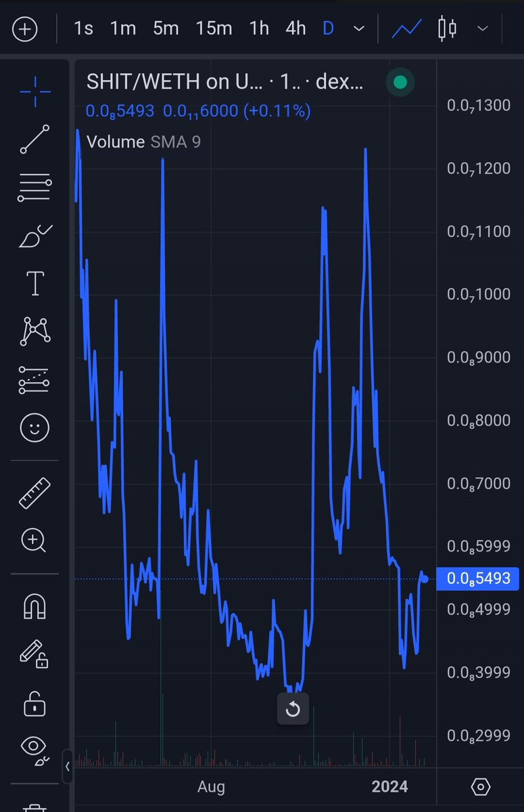Click the +0.11% price change value
Screen dimensions: 524x812
(277, 110)
